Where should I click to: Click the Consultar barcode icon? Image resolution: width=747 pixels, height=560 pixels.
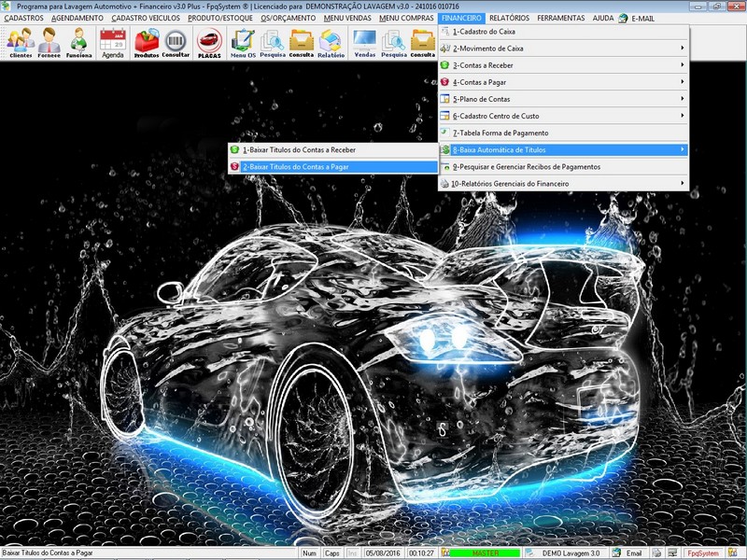pyautogui.click(x=176, y=43)
